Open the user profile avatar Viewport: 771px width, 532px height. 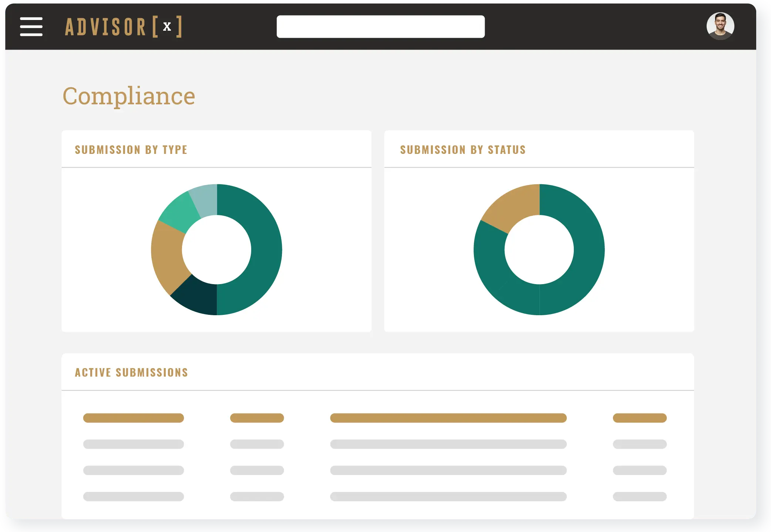click(720, 26)
